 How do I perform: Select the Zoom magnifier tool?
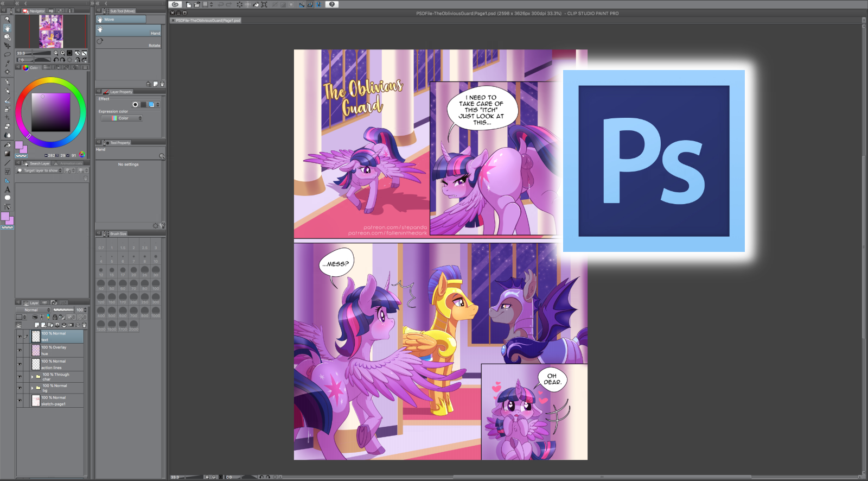[x=7, y=19]
